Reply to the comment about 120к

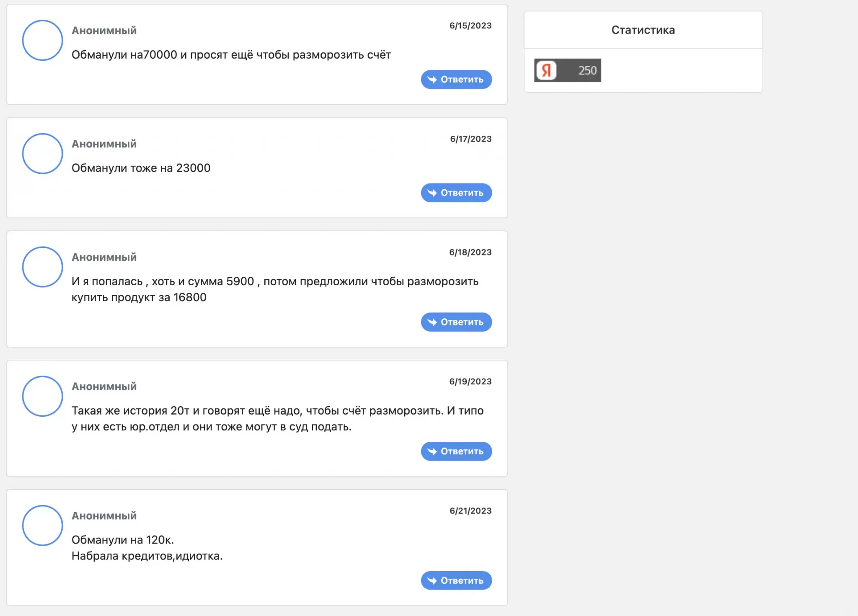456,580
